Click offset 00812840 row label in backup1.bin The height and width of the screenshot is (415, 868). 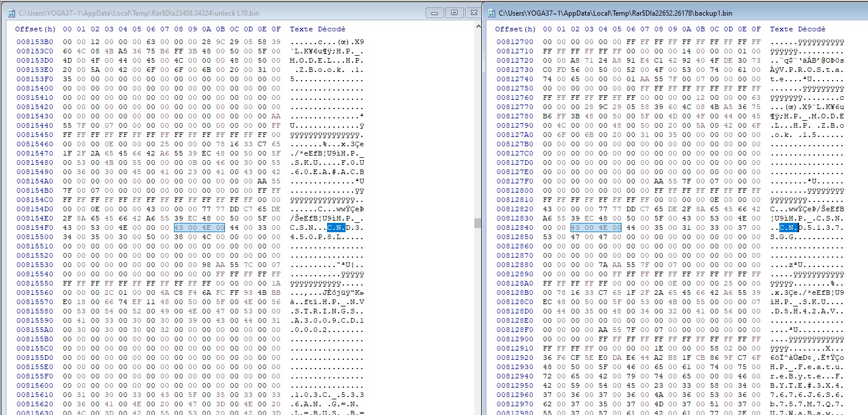(515, 228)
